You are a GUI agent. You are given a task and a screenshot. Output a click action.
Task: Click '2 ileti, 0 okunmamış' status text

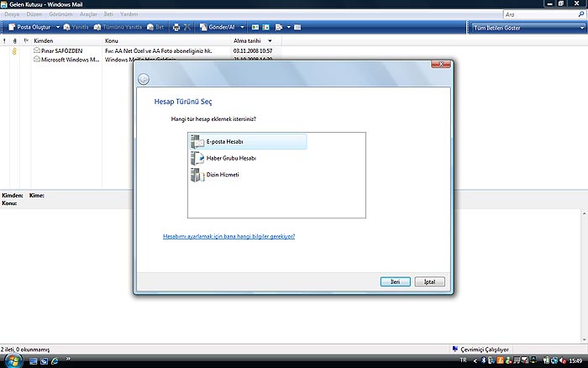25,350
